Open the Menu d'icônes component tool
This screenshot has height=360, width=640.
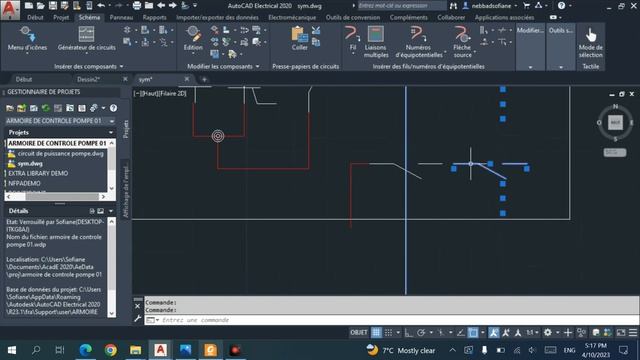point(27,39)
